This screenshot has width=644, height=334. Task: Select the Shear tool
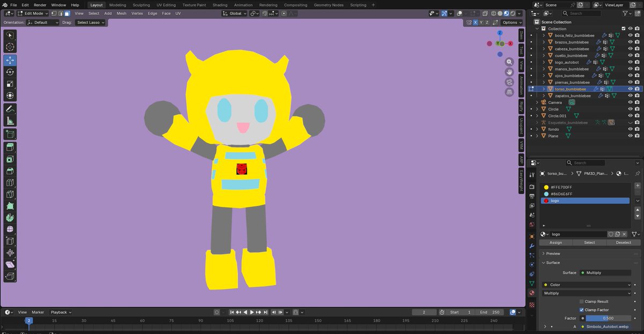(x=10, y=265)
